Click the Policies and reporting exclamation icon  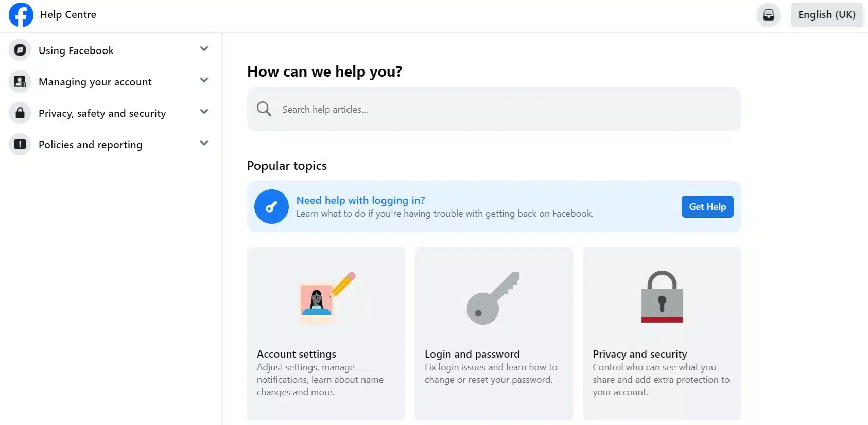20,144
